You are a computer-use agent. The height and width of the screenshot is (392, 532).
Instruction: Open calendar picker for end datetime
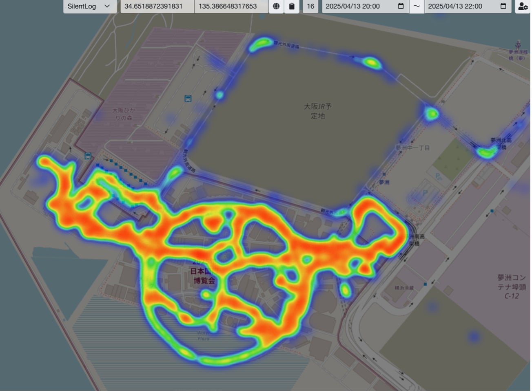coord(503,6)
